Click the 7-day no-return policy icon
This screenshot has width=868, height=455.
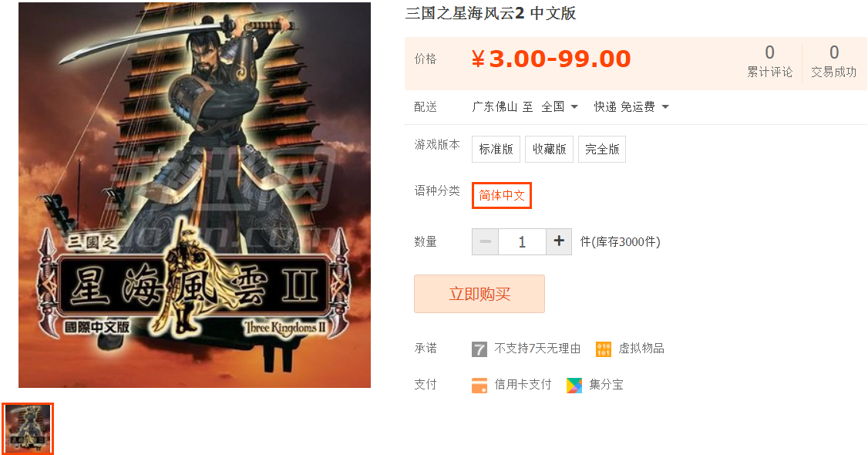(x=479, y=349)
